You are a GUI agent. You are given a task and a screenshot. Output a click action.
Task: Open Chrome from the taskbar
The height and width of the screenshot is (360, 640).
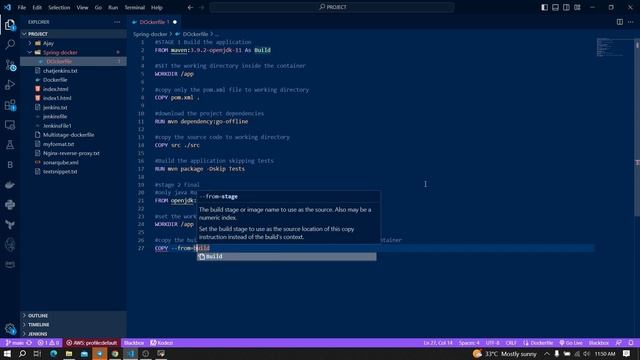tap(115, 353)
